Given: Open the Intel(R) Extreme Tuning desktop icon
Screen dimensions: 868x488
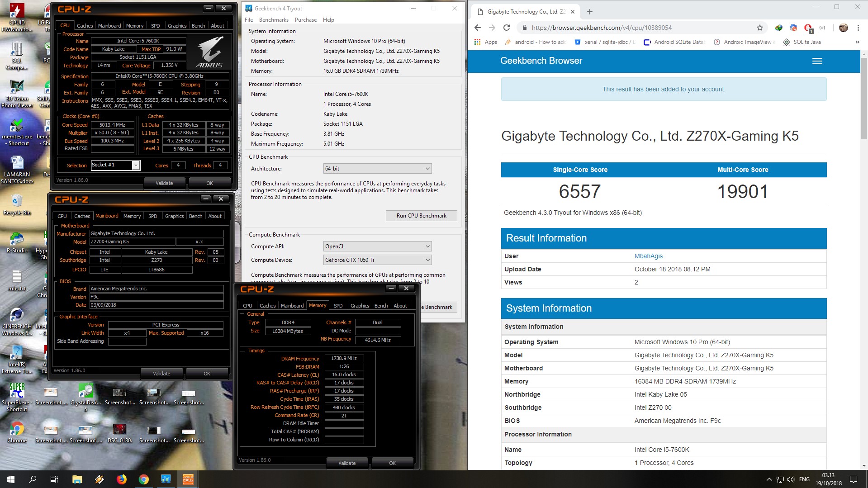Looking at the screenshot, I should click(17, 360).
